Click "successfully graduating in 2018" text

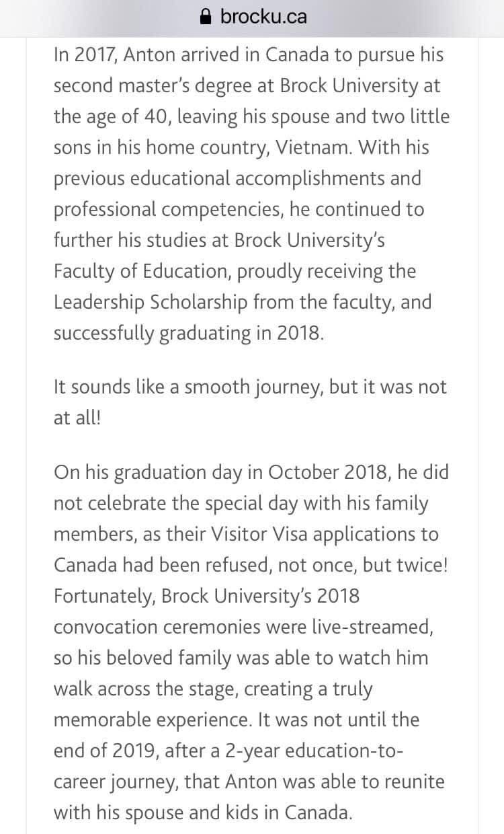187,333
